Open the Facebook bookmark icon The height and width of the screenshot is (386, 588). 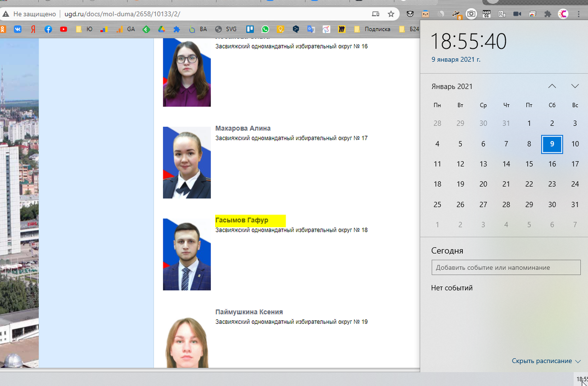pyautogui.click(x=48, y=29)
